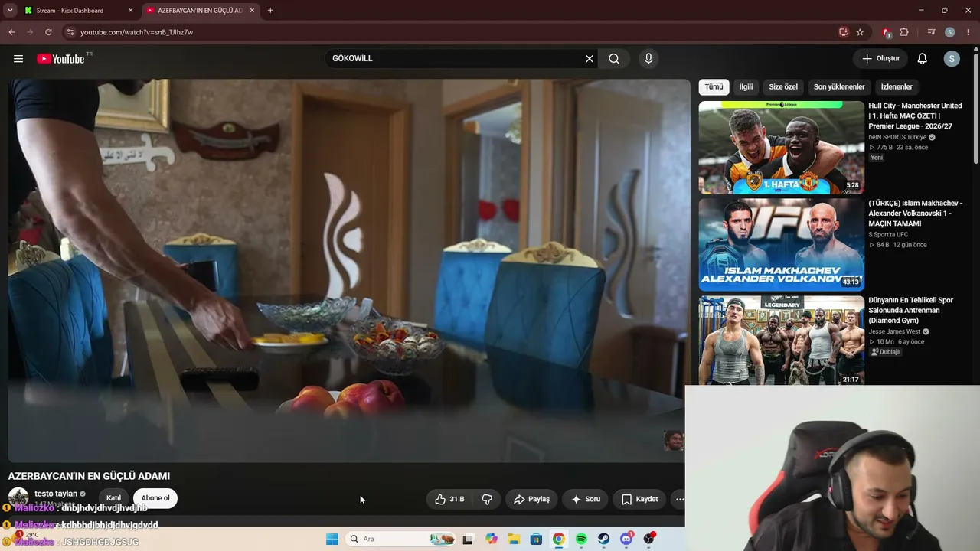The width and height of the screenshot is (980, 551).
Task: Select the İlgili filter chip
Action: click(x=746, y=87)
